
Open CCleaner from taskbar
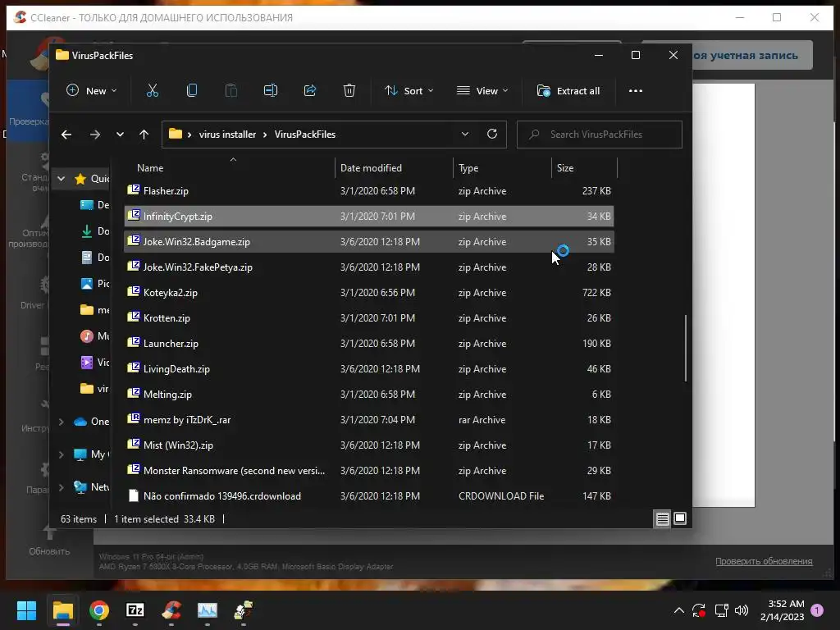tap(171, 610)
